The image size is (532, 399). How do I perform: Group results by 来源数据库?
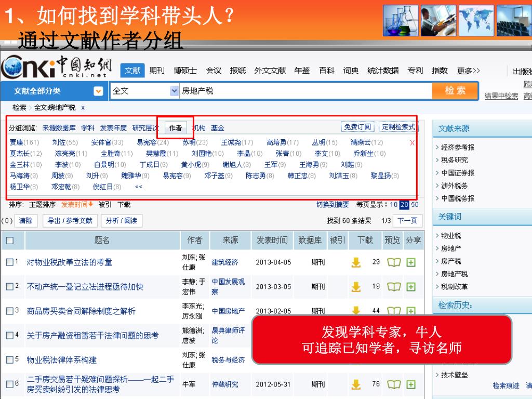pyautogui.click(x=59, y=128)
